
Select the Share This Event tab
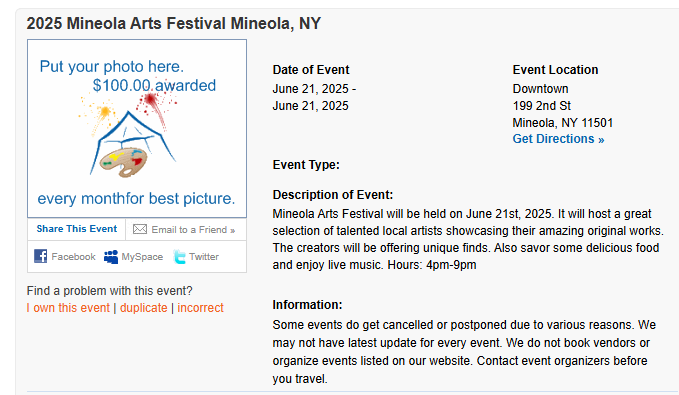click(x=77, y=229)
